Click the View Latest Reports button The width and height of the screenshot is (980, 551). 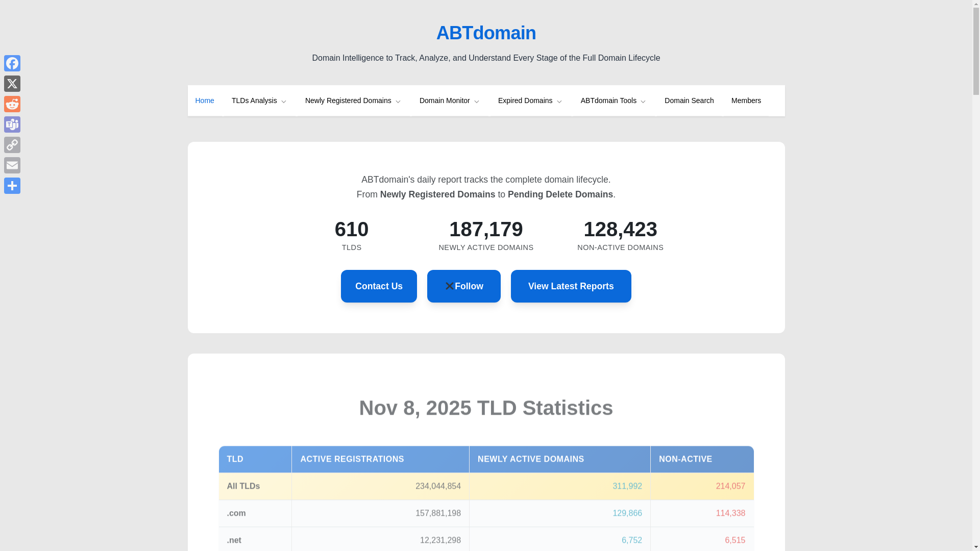[571, 286]
